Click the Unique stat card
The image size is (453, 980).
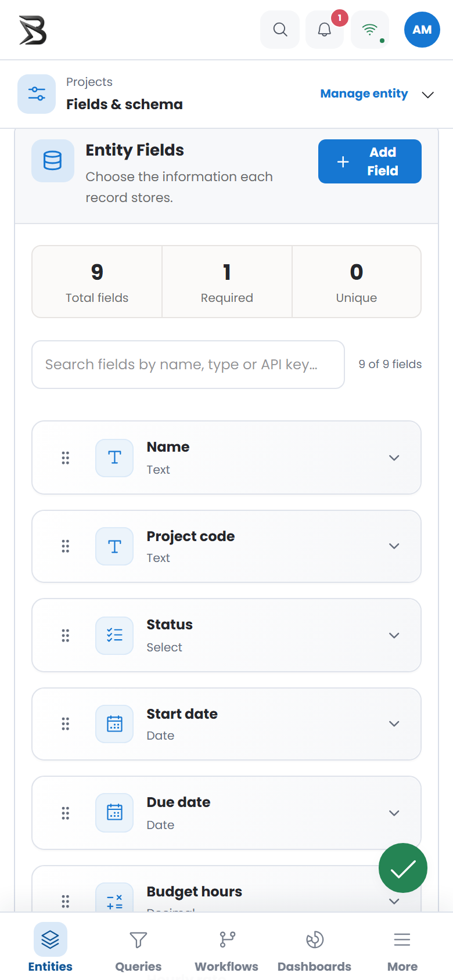[357, 282]
